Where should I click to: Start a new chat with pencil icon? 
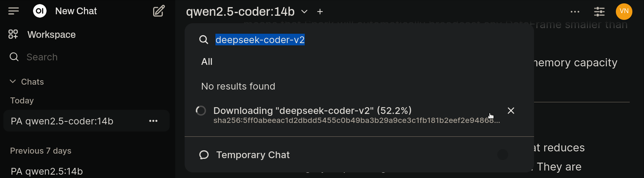[159, 11]
